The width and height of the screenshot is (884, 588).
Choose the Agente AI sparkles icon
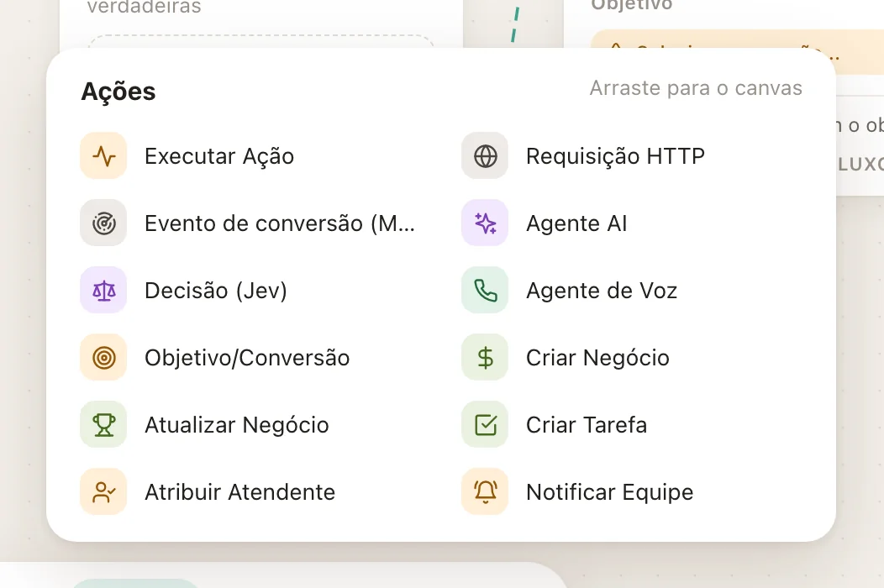pos(485,223)
